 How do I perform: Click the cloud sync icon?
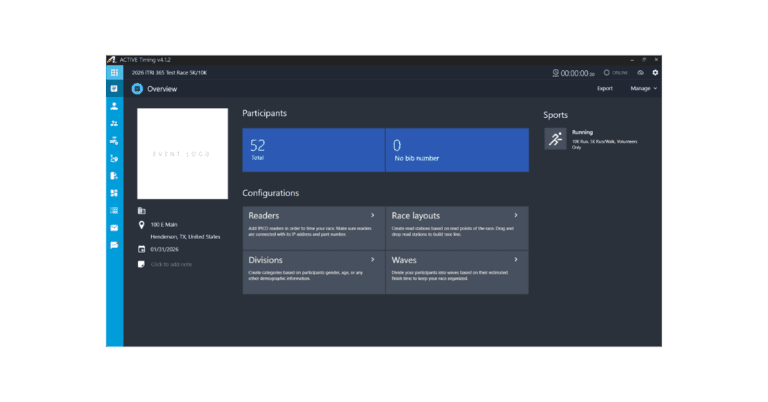click(x=641, y=72)
